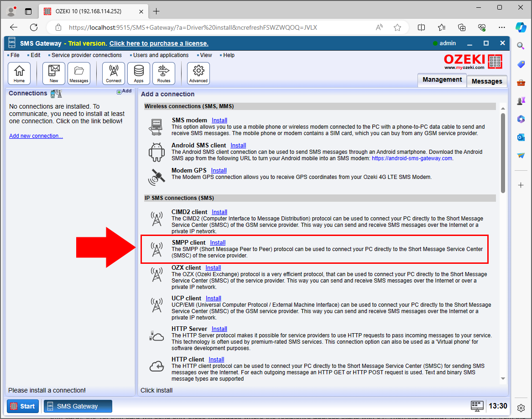Viewport: 532px width, 419px height.
Task: Add browser sidebar app with plus
Action: pyautogui.click(x=521, y=185)
